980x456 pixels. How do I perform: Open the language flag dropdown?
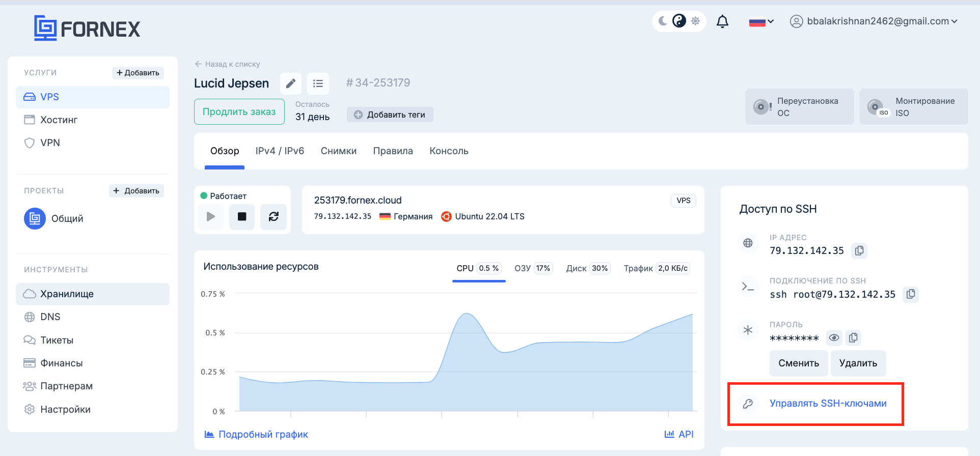point(761,22)
